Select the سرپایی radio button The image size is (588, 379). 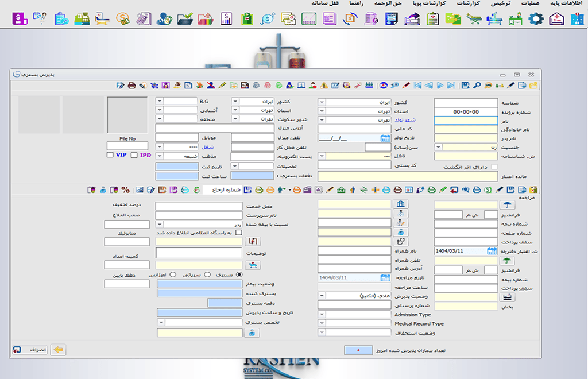pyautogui.click(x=207, y=275)
